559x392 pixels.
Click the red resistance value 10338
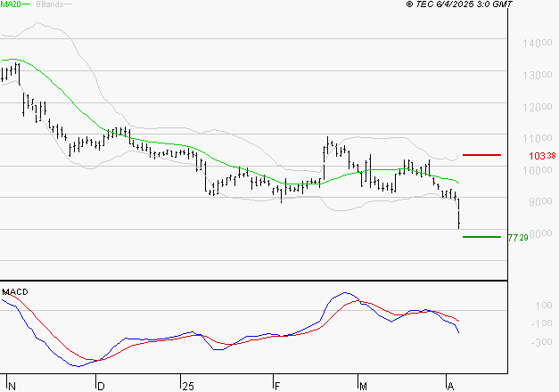point(542,156)
